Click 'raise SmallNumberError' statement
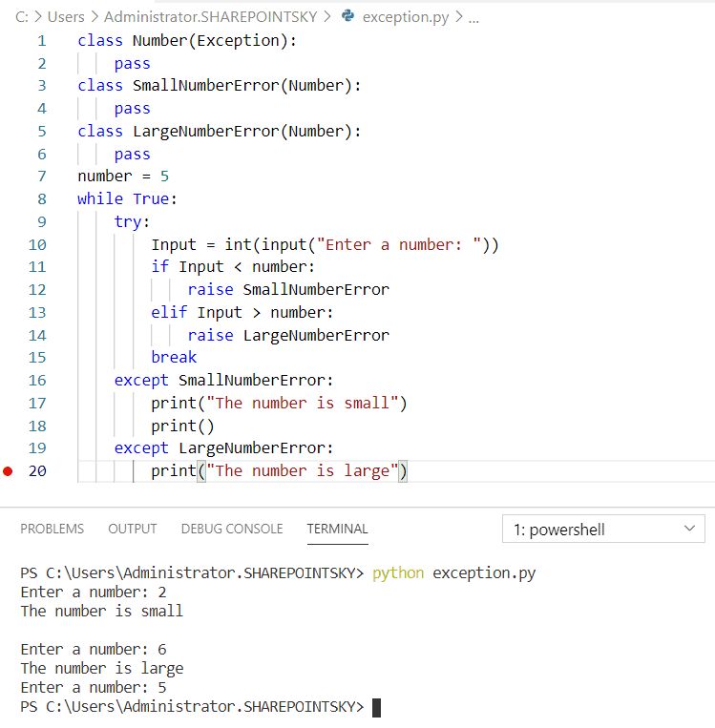The height and width of the screenshot is (728, 715). point(288,290)
